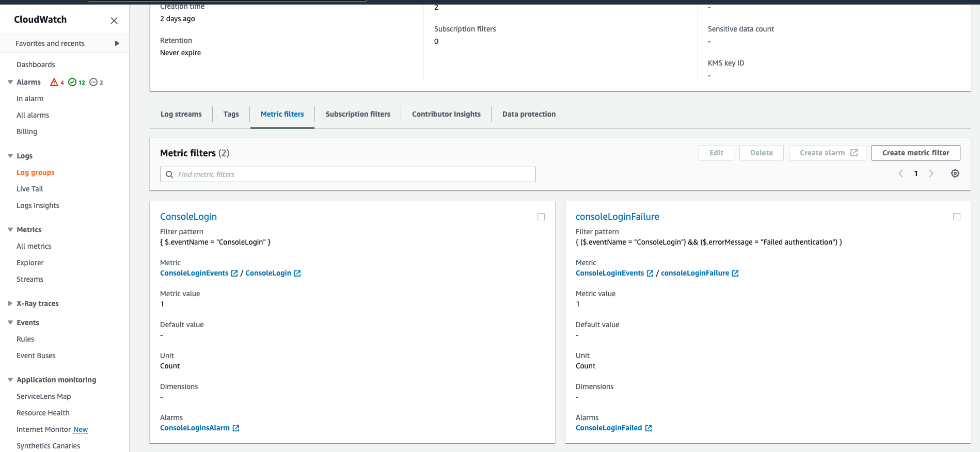Click the green OK alarms count icon
Image resolution: width=980 pixels, height=452 pixels.
(73, 82)
